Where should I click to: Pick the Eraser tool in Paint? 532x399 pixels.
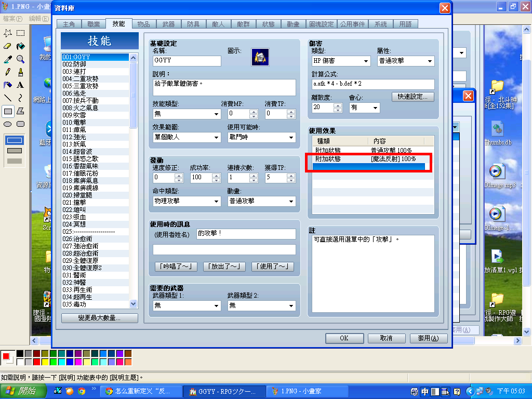(8, 46)
